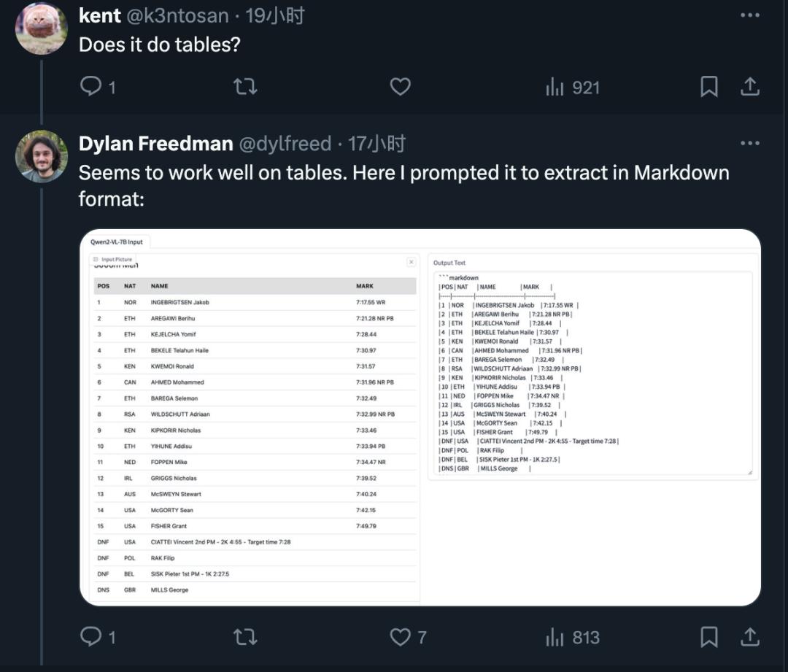788x672 pixels.
Task: Like Dylan Freedman's tweet with 7 likes
Action: click(409, 637)
